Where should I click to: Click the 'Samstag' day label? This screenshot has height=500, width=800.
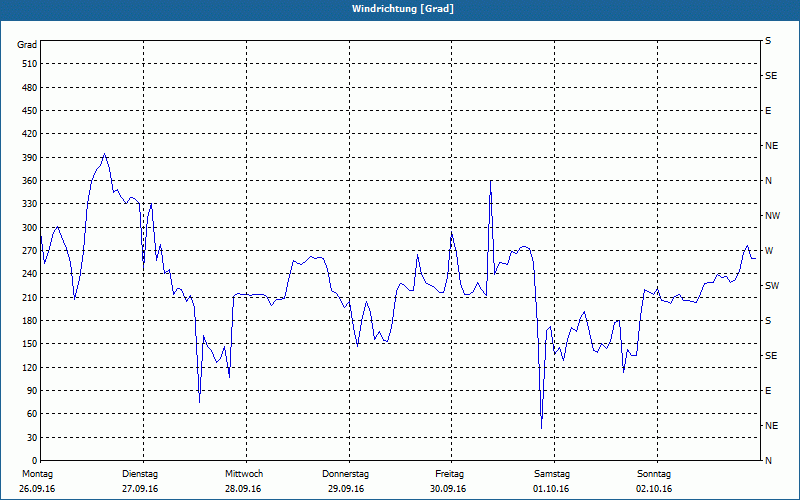pyautogui.click(x=552, y=474)
